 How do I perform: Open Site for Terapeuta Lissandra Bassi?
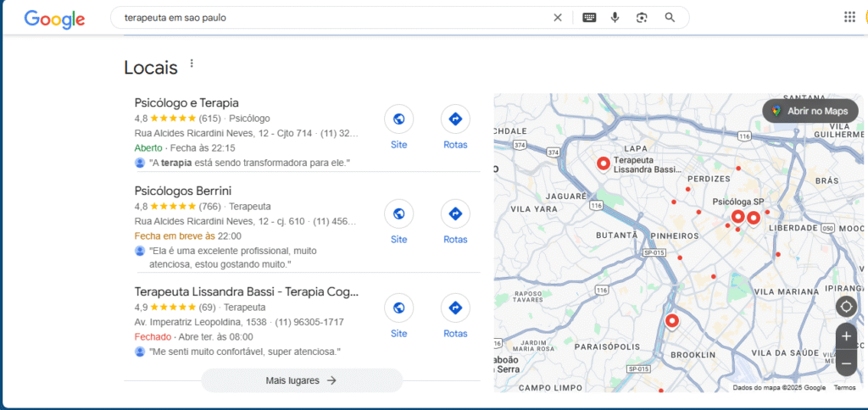coord(398,317)
